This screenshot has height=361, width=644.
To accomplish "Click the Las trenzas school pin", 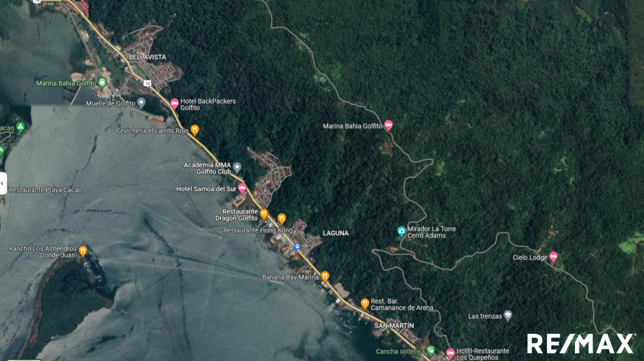I will click(508, 315).
